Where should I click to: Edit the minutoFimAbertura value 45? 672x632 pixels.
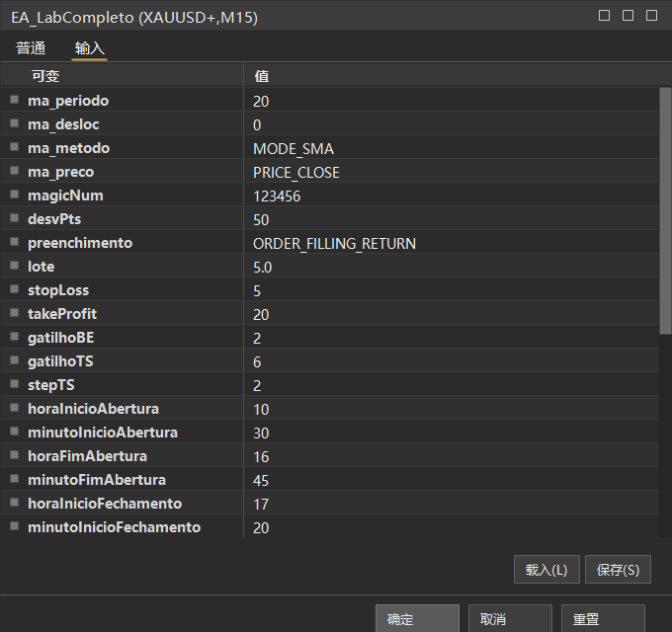452,480
